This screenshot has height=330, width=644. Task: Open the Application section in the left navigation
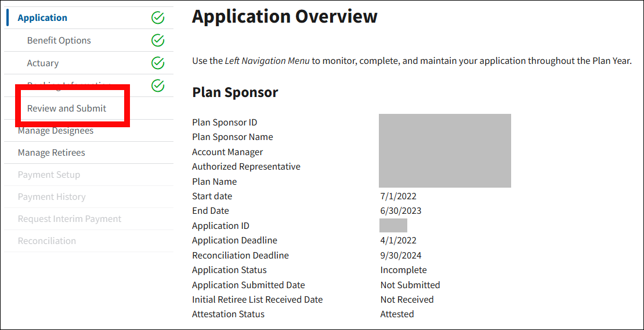coord(42,18)
